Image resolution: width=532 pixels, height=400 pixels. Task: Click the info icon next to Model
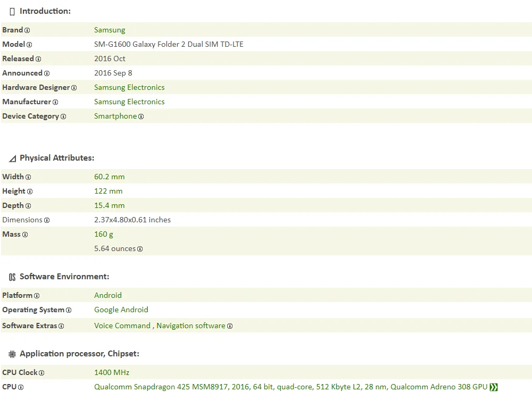pyautogui.click(x=29, y=45)
